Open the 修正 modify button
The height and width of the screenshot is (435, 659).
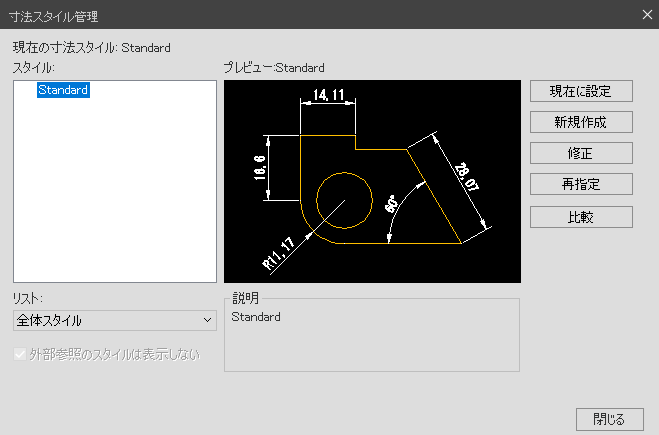tap(581, 153)
